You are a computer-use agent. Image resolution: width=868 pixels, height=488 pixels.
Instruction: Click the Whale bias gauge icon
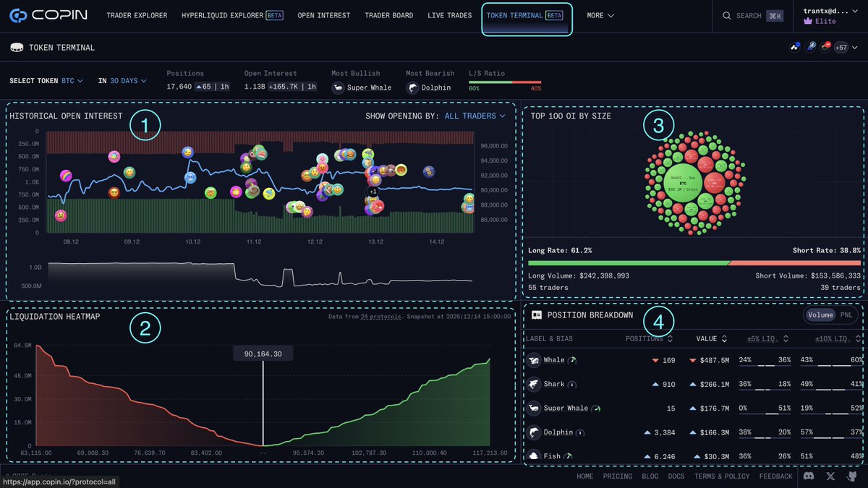pyautogui.click(x=572, y=360)
